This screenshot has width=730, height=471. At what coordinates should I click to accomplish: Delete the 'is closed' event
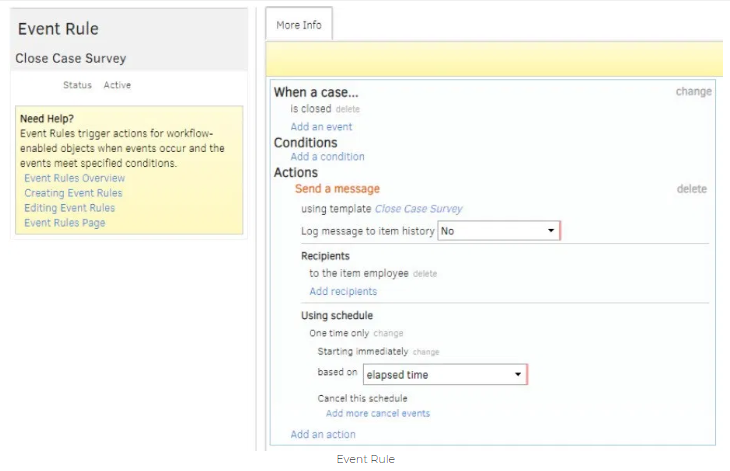[x=348, y=109]
